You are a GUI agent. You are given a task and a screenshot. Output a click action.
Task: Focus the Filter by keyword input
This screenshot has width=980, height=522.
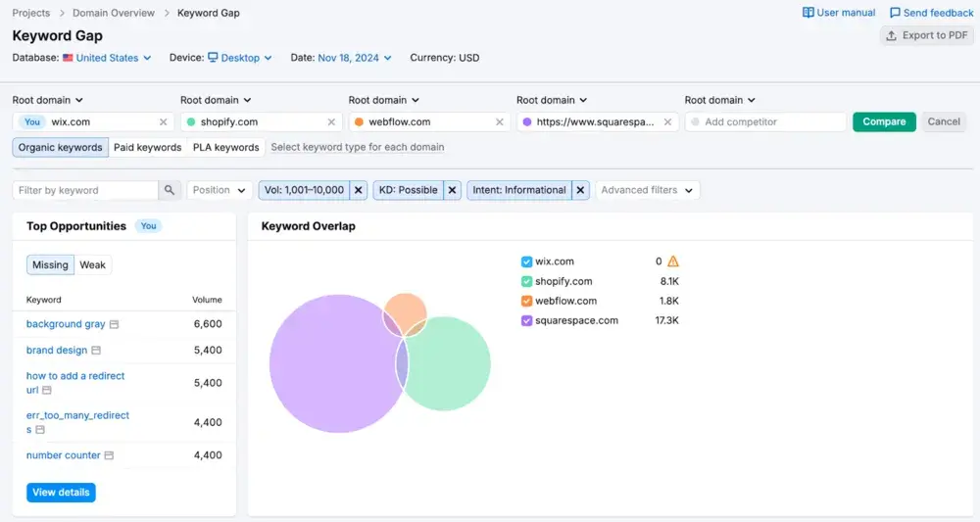[x=85, y=190]
